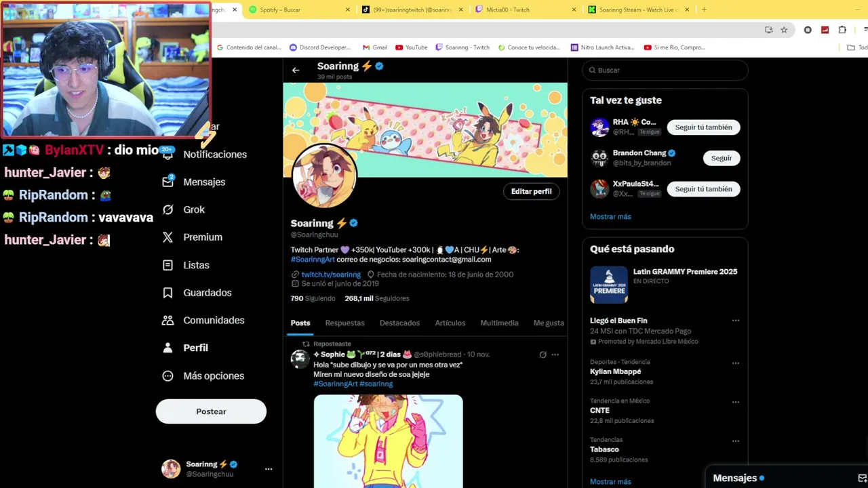Open options dots for the Tabasco trend
The width and height of the screenshot is (868, 488).
(735, 441)
